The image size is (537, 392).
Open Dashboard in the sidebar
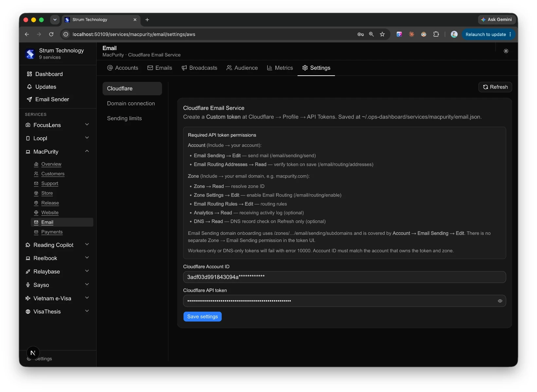coord(58,74)
